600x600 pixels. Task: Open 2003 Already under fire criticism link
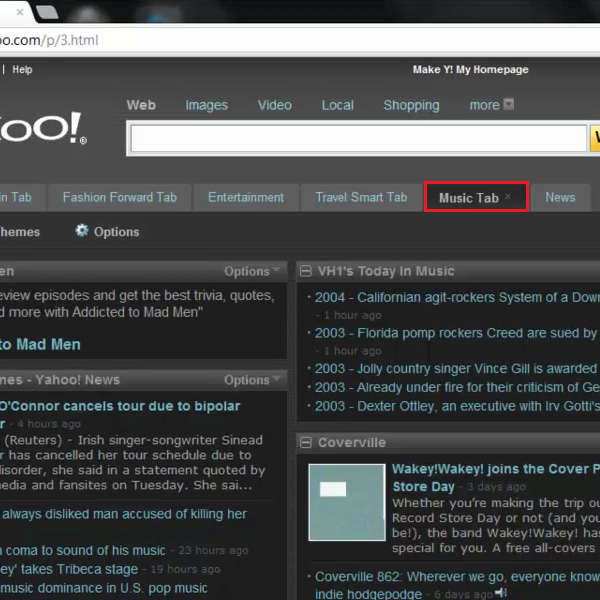[x=457, y=387]
